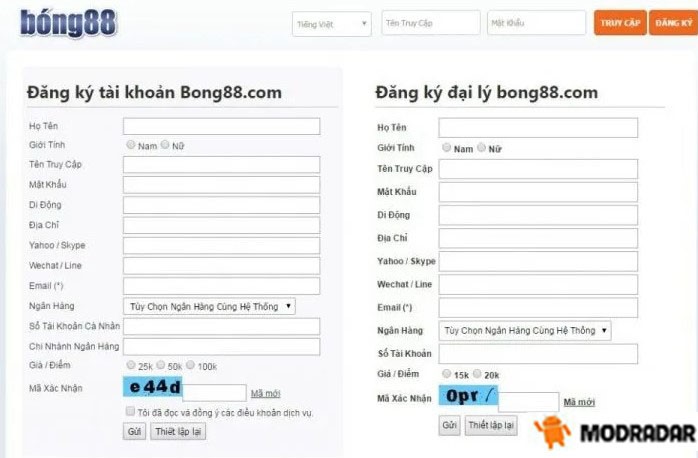
Task: Click captcha input beside e44d code
Action: click(x=214, y=393)
